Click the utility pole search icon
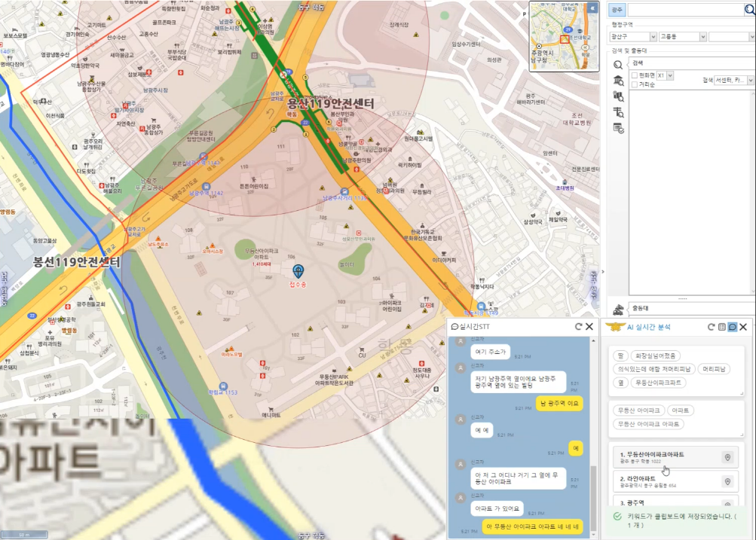756x540 pixels. coord(618,112)
